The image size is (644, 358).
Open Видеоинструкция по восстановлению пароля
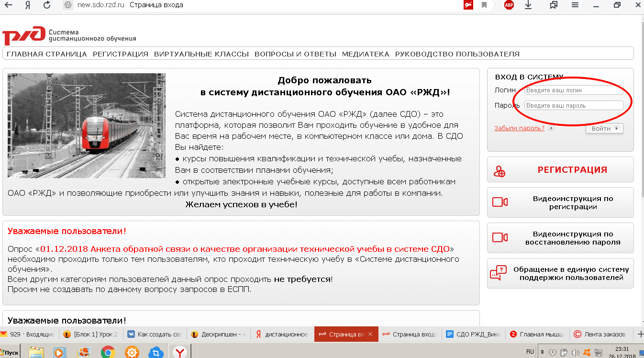click(x=560, y=238)
